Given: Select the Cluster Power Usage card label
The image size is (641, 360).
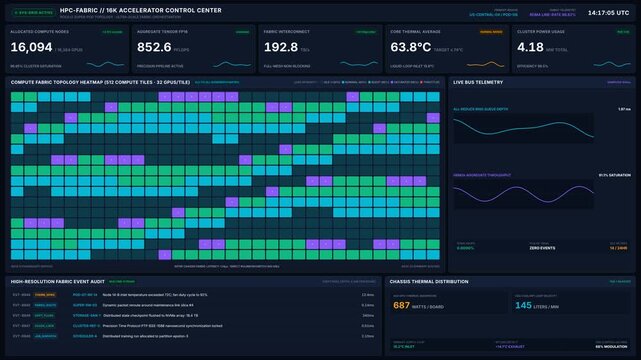Looking at the screenshot, I should pyautogui.click(x=540, y=32).
